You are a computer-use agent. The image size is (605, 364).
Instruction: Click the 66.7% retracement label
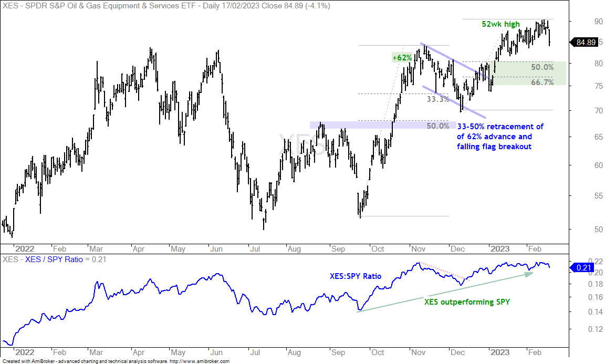(x=542, y=82)
